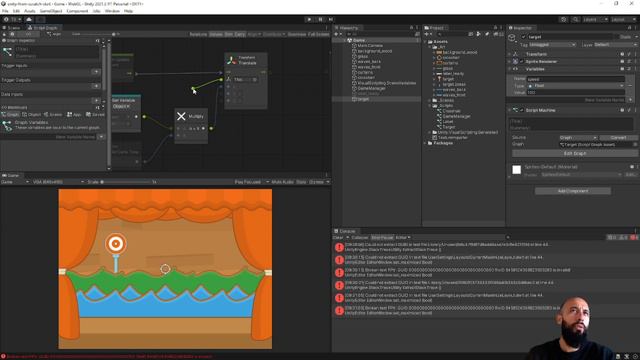Viewport: 640px width, 360px height.
Task: Toggle Stats in the Game view
Action: point(301,182)
